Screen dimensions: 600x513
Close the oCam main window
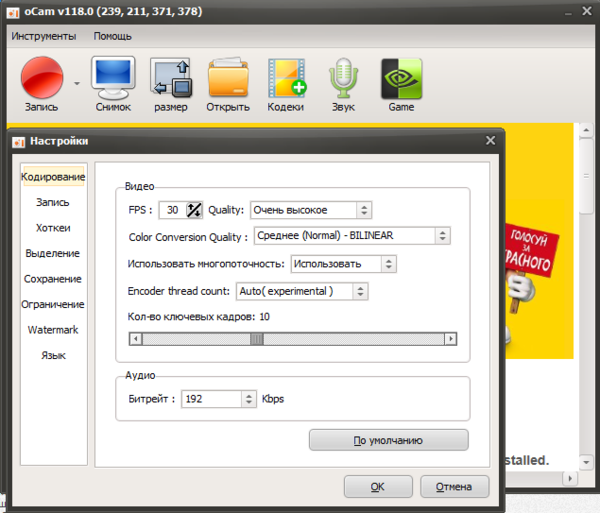point(587,11)
